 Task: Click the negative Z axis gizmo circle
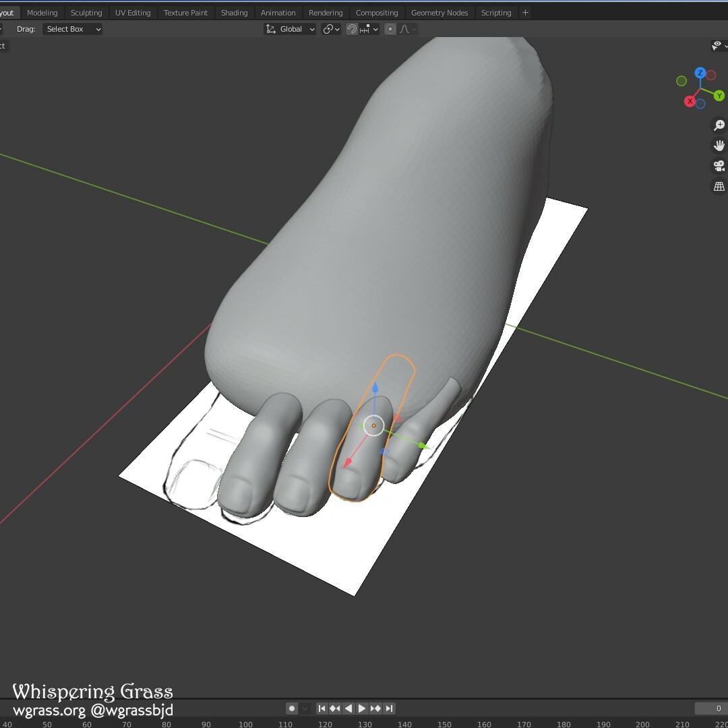(x=700, y=104)
